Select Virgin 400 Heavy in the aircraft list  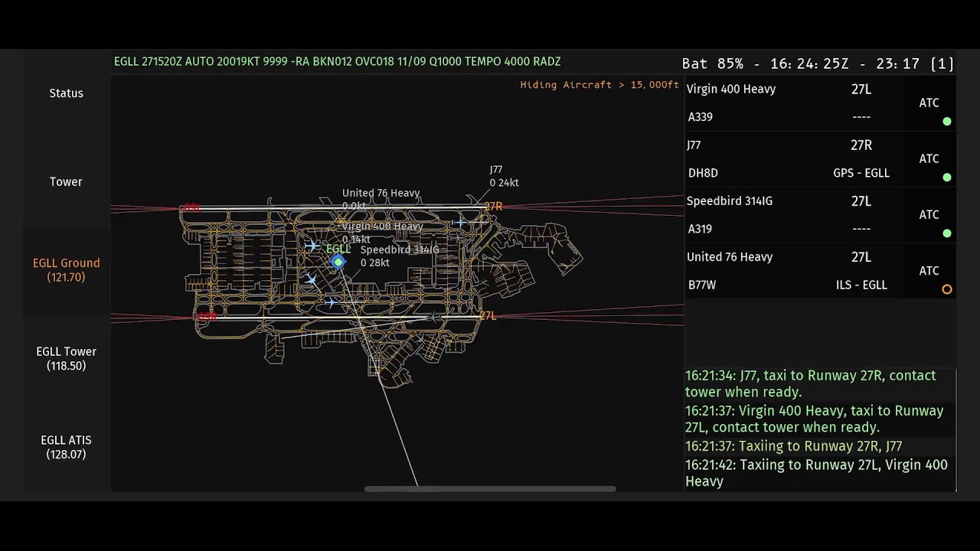coord(731,89)
